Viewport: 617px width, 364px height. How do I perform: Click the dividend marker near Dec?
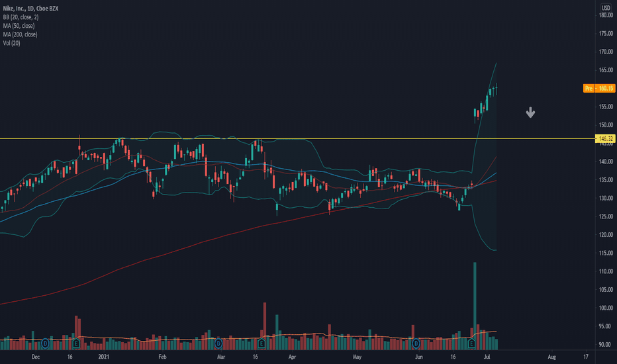(x=45, y=343)
